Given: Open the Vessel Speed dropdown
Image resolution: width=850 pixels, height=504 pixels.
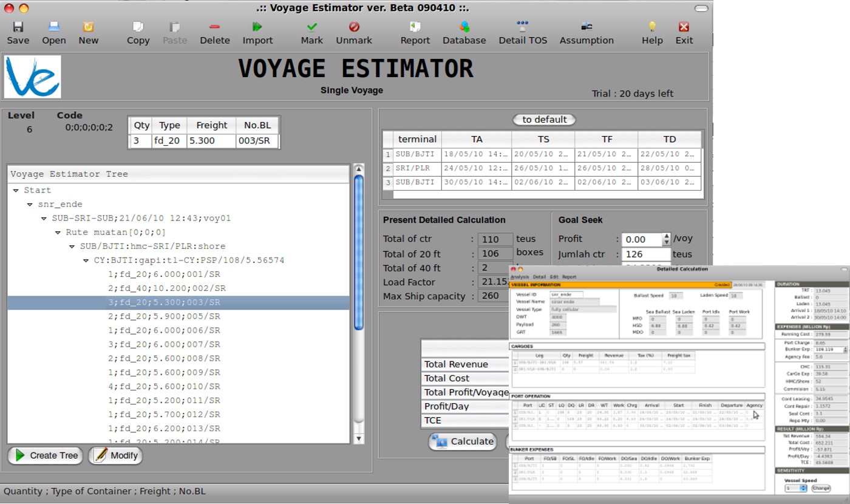Looking at the screenshot, I should click(795, 488).
